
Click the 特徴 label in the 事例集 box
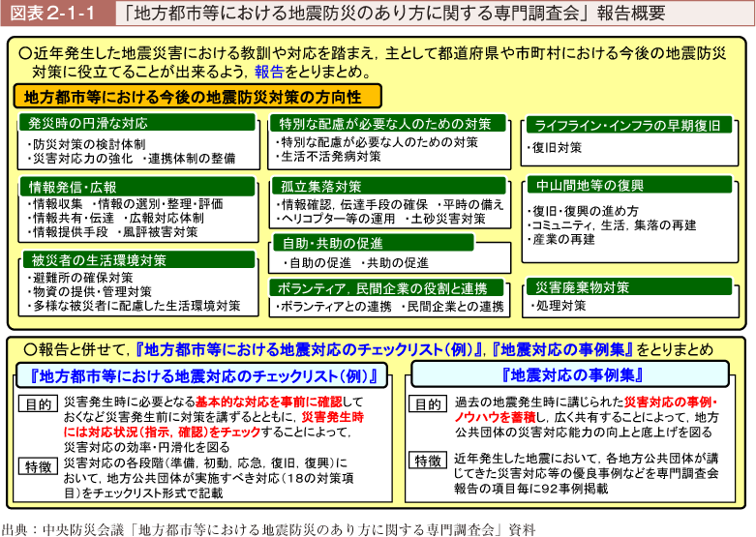[428, 461]
